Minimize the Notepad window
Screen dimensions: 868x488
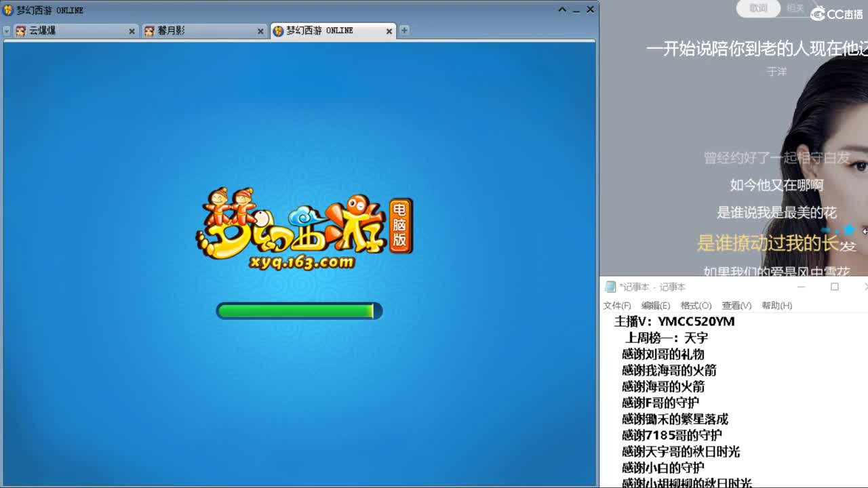pos(801,287)
